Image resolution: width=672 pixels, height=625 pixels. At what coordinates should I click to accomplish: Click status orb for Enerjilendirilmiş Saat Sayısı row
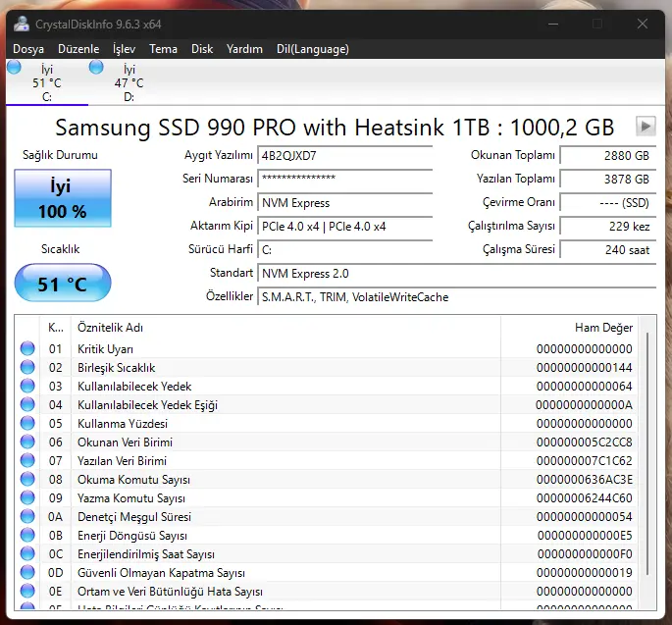coord(27,553)
